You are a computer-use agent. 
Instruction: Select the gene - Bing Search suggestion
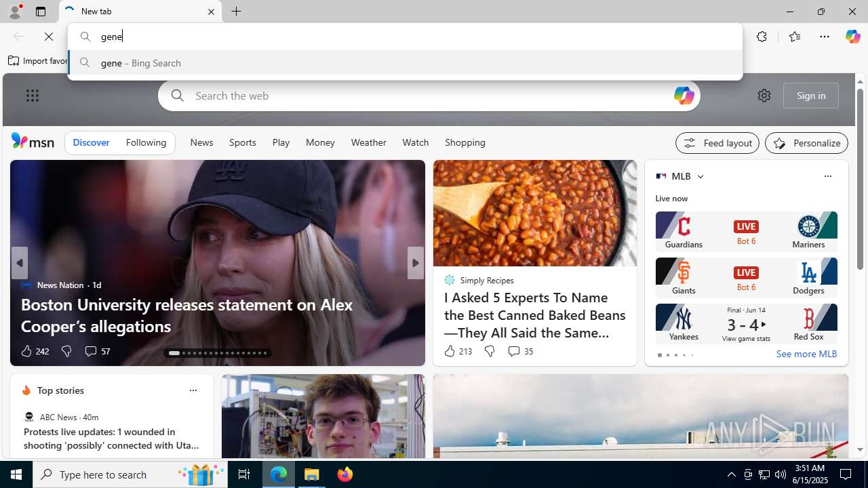point(406,62)
